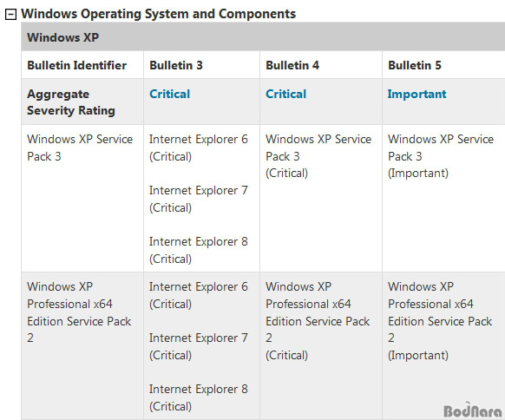Open the Critical link under Bulletin 4
Screen dimensions: 505x420
[x=286, y=94]
